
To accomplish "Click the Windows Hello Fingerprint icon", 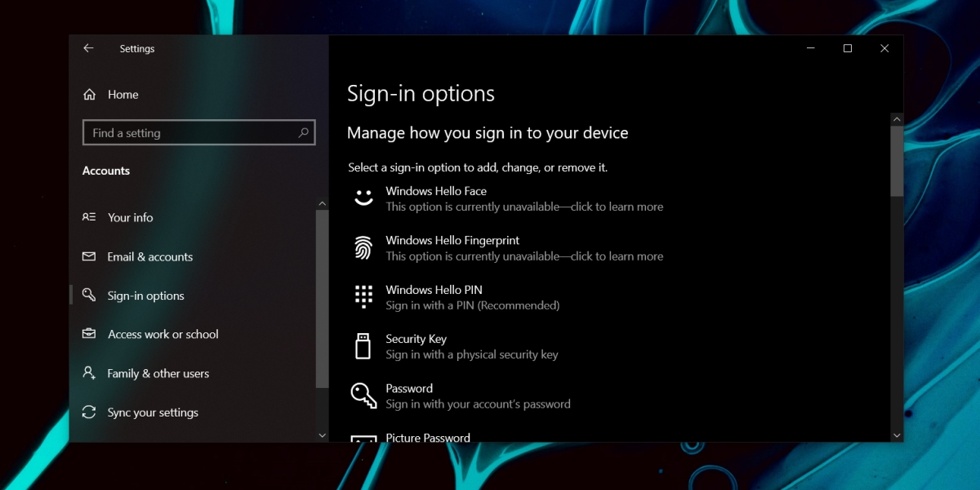I will [363, 247].
